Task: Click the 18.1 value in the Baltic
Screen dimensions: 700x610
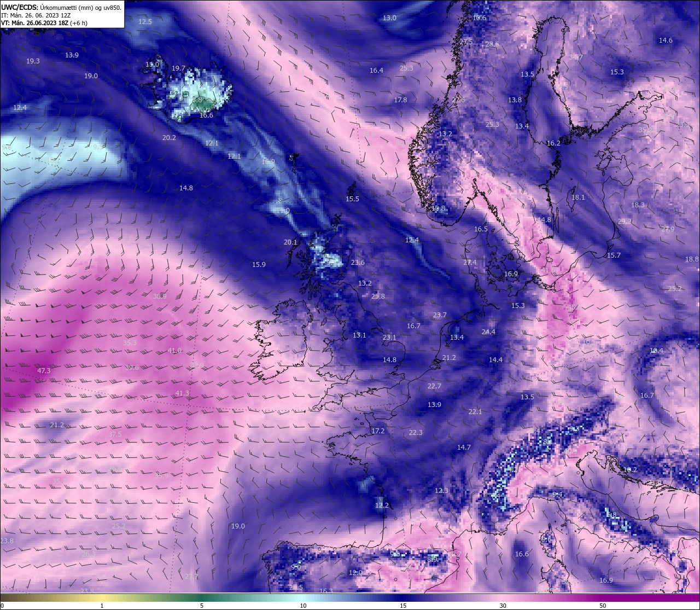Action: tap(578, 197)
